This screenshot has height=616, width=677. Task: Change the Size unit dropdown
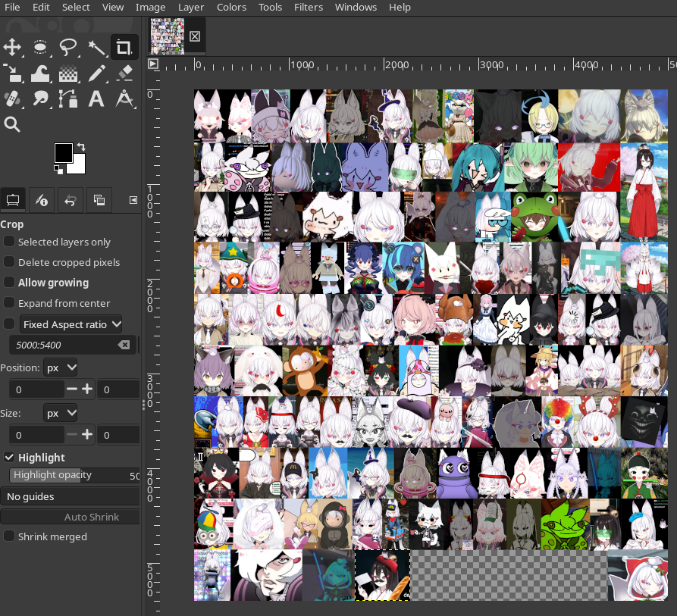[x=61, y=413]
